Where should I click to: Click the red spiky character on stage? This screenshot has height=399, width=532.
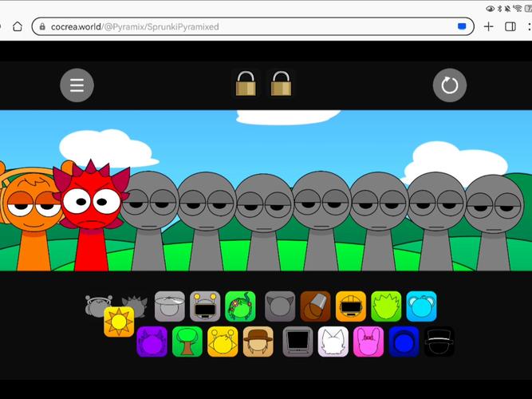coord(91,215)
